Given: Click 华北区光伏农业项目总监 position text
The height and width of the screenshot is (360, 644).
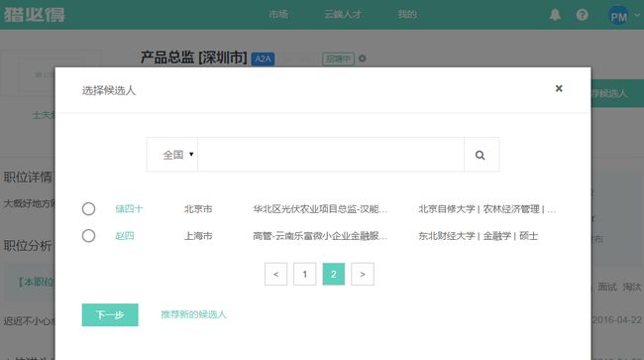Looking at the screenshot, I should (x=320, y=209).
